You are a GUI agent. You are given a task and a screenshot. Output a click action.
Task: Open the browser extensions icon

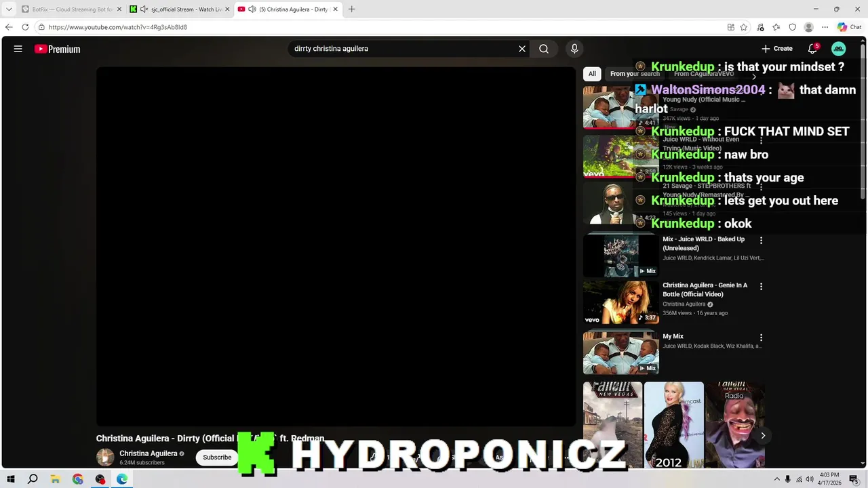click(760, 27)
